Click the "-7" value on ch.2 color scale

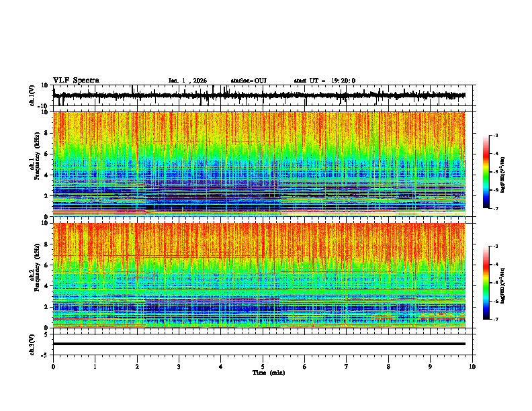496,319
